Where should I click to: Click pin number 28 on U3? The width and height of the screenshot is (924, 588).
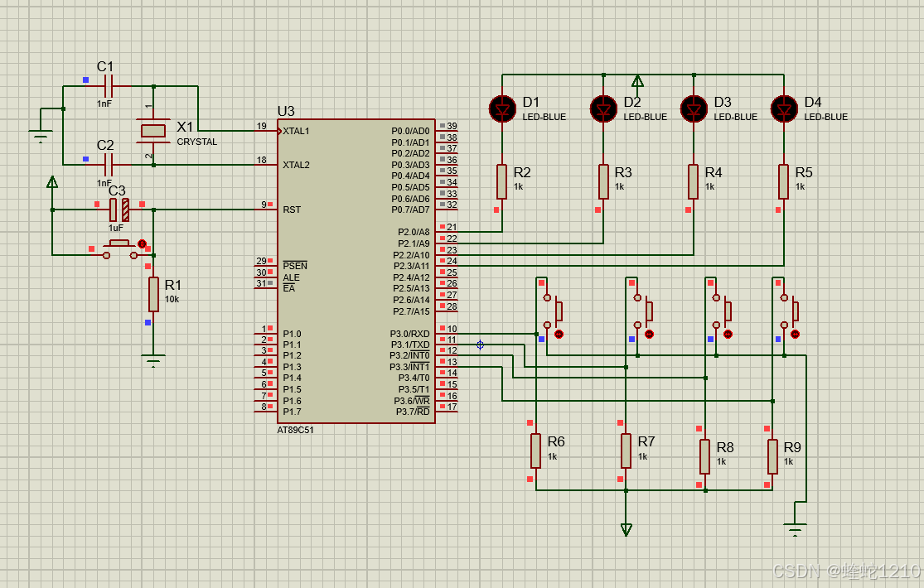coord(452,306)
